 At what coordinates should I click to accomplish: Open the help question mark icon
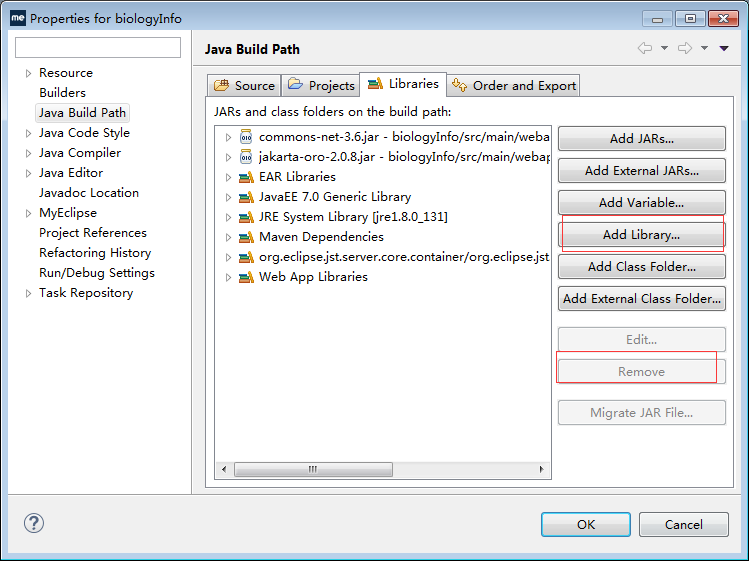click(34, 523)
